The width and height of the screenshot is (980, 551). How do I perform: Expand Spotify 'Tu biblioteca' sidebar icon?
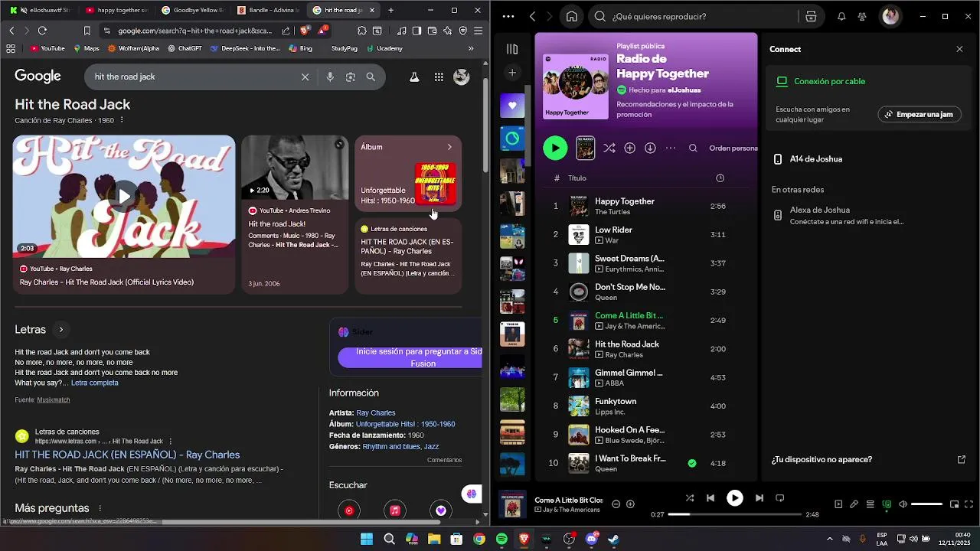[x=512, y=49]
